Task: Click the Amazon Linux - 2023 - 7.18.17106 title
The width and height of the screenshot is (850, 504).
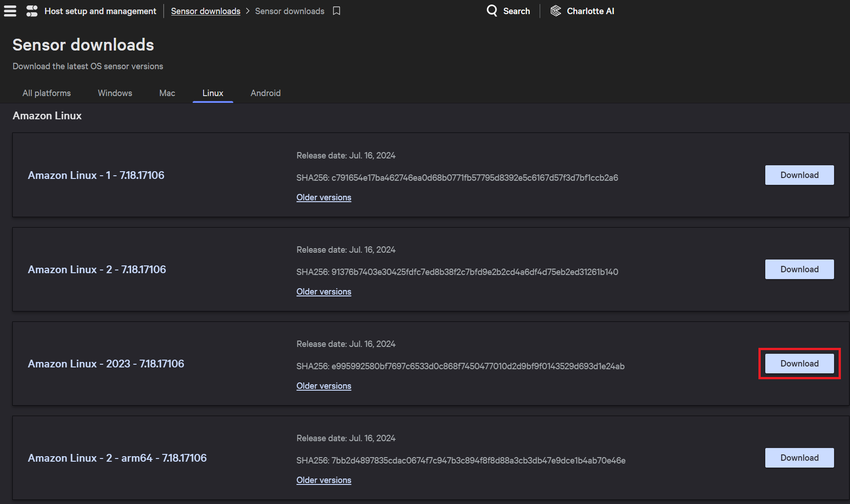Action: pyautogui.click(x=106, y=364)
